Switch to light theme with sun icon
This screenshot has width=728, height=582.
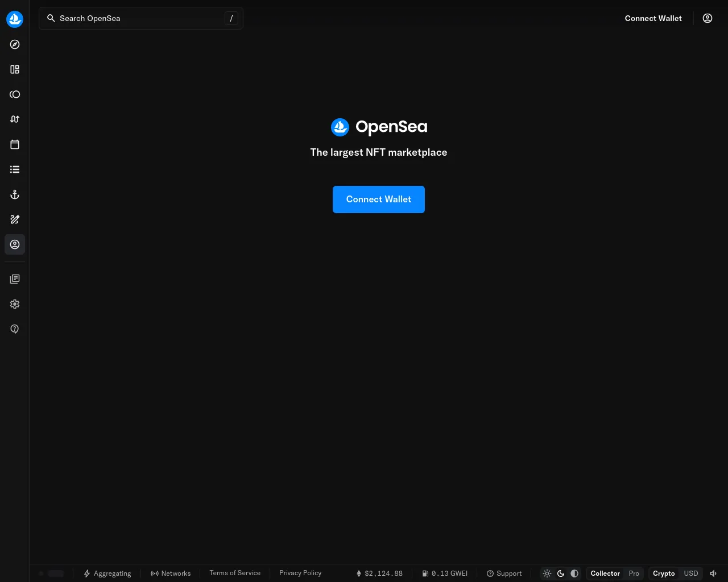click(547, 573)
